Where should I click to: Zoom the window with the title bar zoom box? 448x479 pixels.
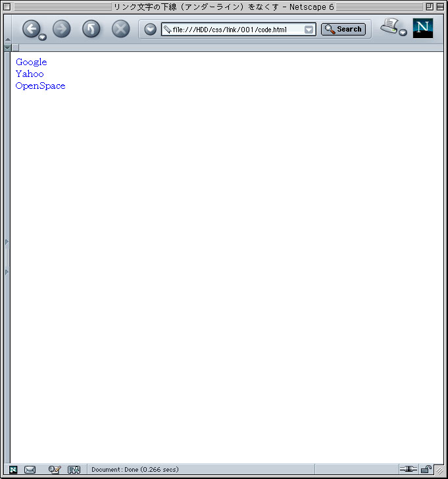(430, 7)
